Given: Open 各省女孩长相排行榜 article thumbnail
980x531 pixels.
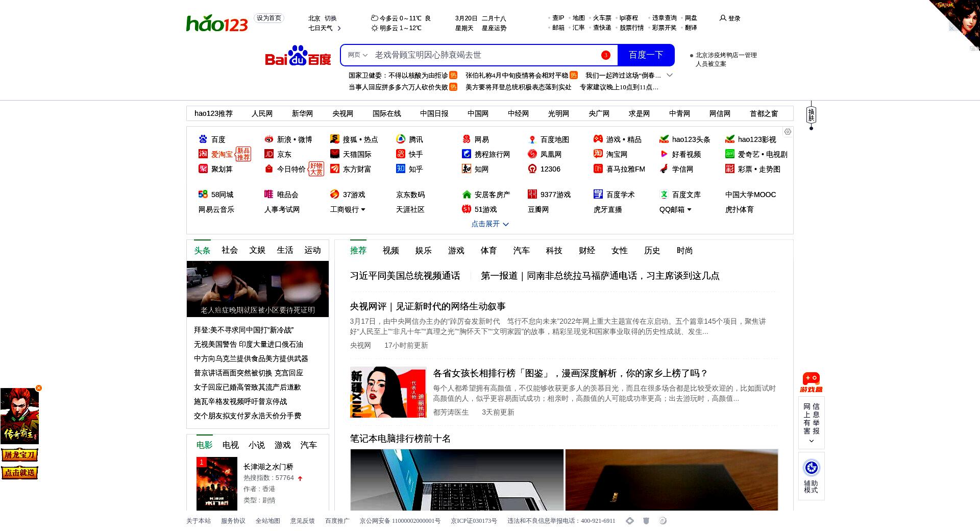Looking at the screenshot, I should [388, 392].
